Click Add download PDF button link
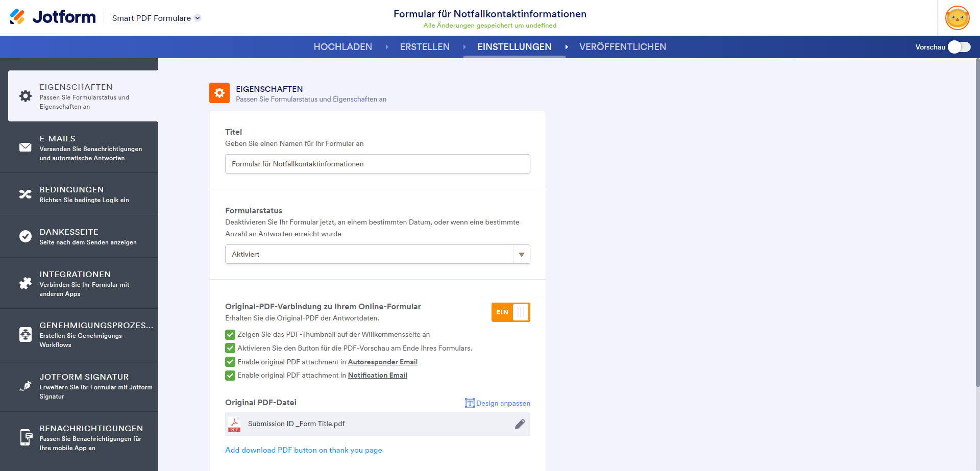 304,450
